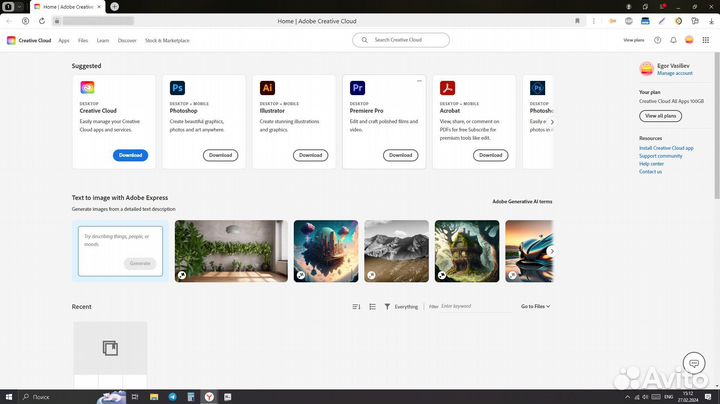Image resolution: width=720 pixels, height=404 pixels.
Task: Click the sort order icon in Recent
Action: [x=356, y=307]
